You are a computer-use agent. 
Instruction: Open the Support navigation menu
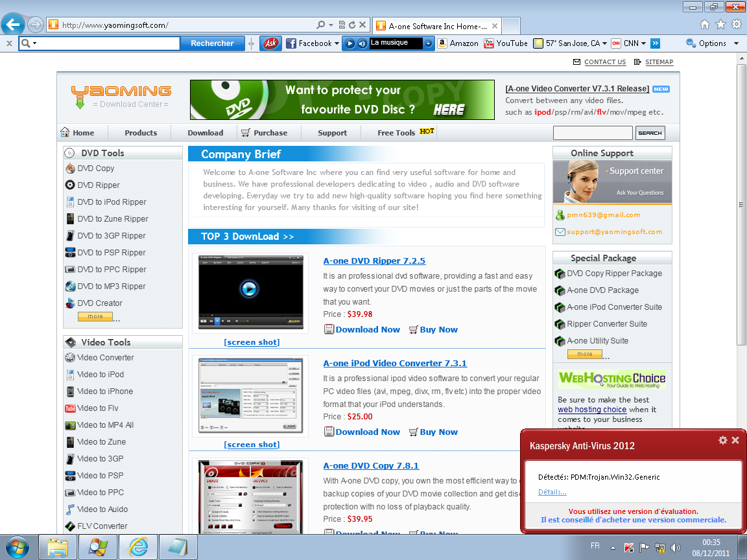pyautogui.click(x=332, y=133)
